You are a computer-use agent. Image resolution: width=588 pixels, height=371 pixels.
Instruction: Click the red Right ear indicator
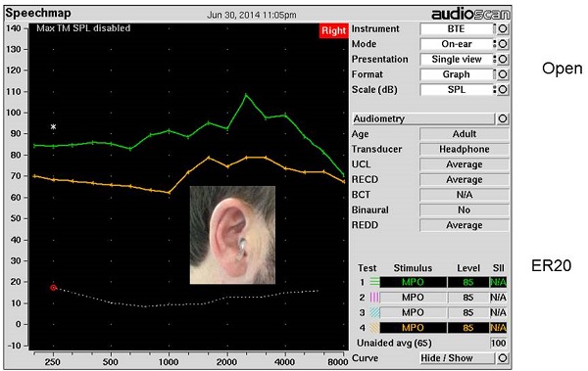tap(333, 30)
